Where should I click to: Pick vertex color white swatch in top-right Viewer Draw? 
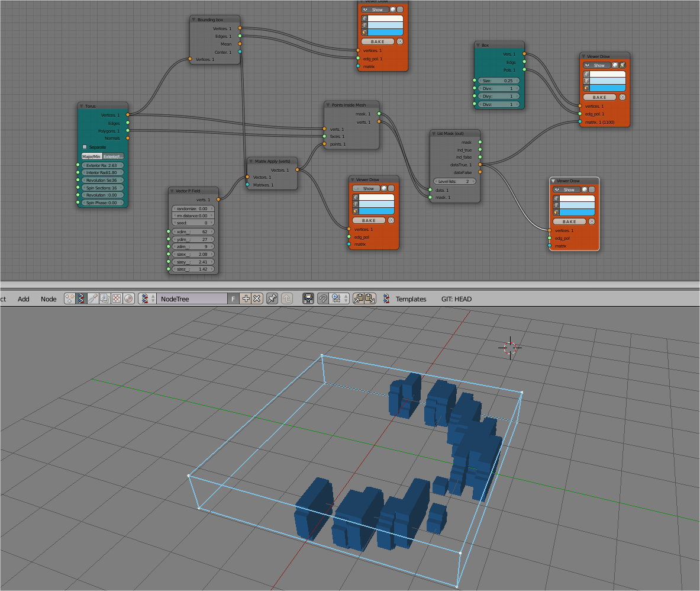[608, 74]
